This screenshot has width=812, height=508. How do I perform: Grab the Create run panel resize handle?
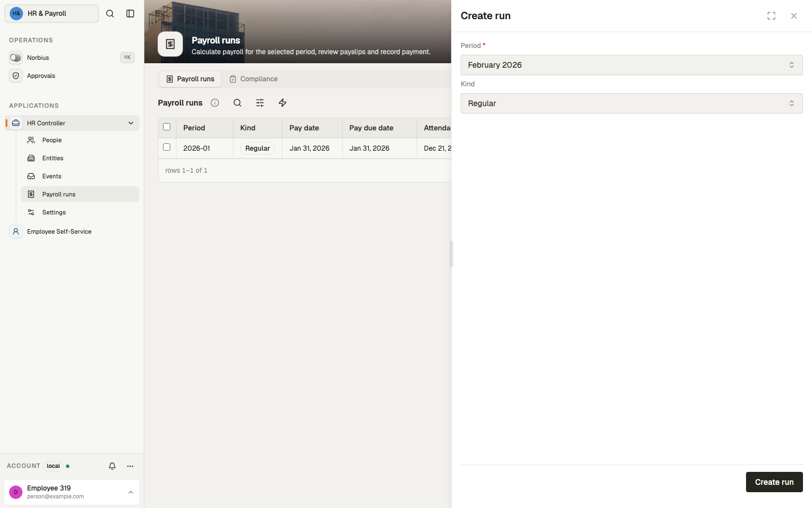451,254
